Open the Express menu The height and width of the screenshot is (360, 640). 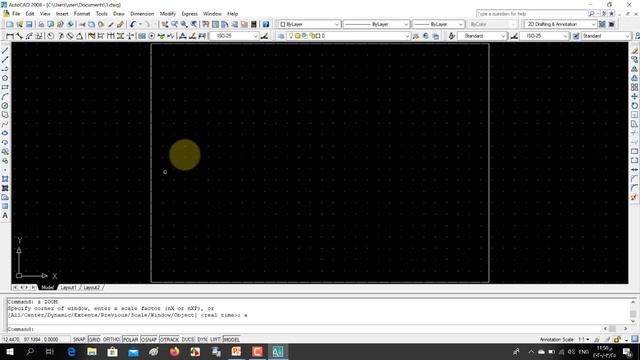point(189,14)
